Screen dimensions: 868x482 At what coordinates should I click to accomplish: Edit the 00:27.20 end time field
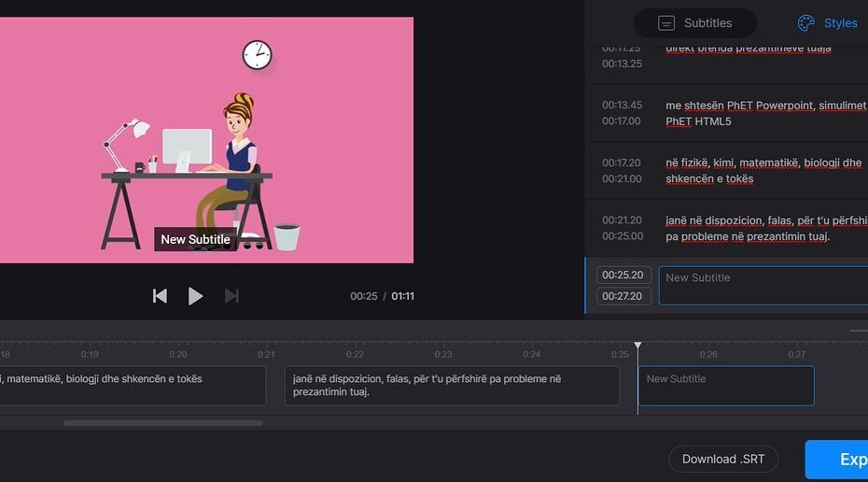click(x=623, y=296)
